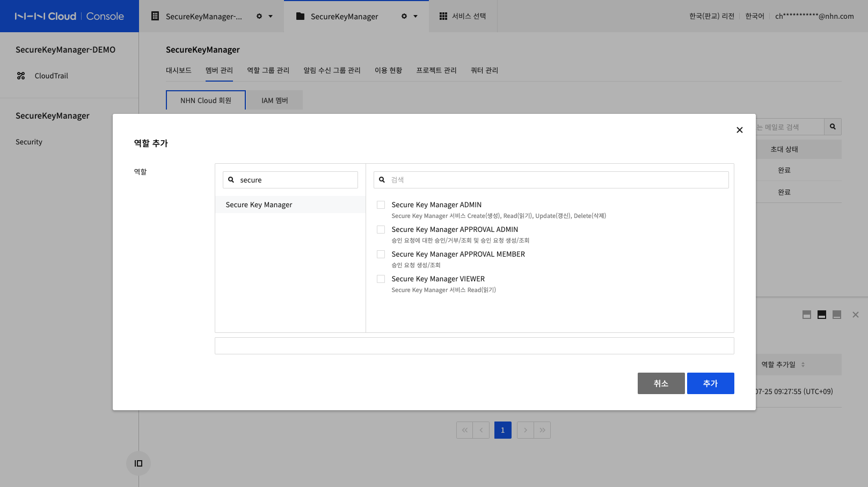Click the member email search field
868x487 pixels.
pyautogui.click(x=790, y=127)
